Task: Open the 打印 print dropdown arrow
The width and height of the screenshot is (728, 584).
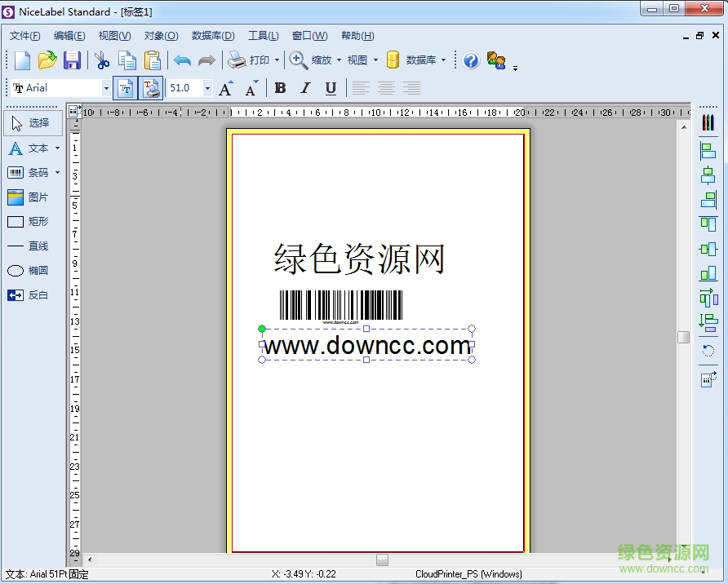Action: point(277,60)
